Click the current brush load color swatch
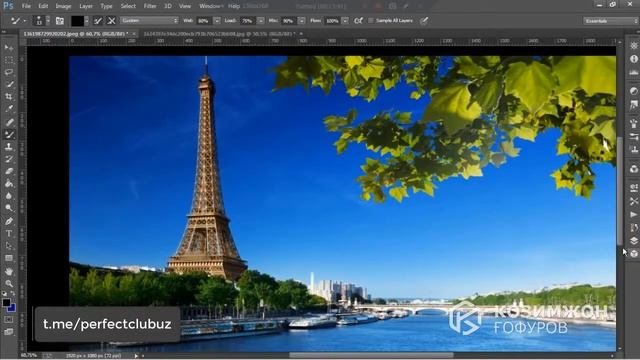The image size is (640, 360). click(x=78, y=20)
